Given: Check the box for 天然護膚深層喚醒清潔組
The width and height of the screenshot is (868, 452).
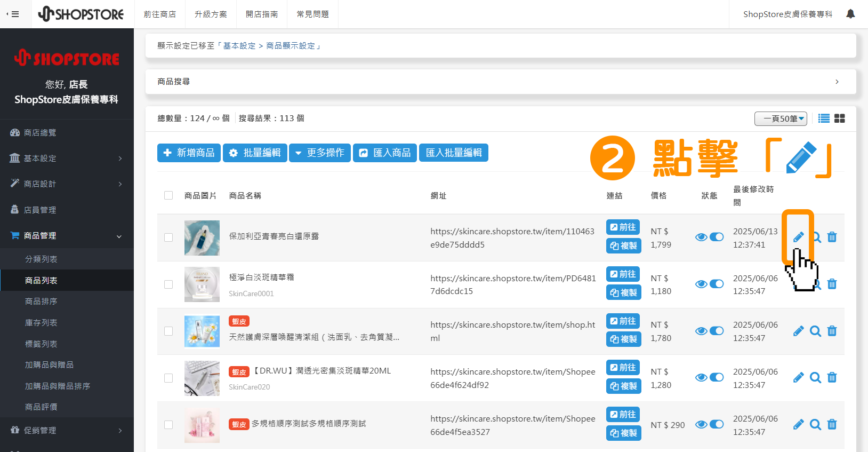Looking at the screenshot, I should tap(168, 331).
